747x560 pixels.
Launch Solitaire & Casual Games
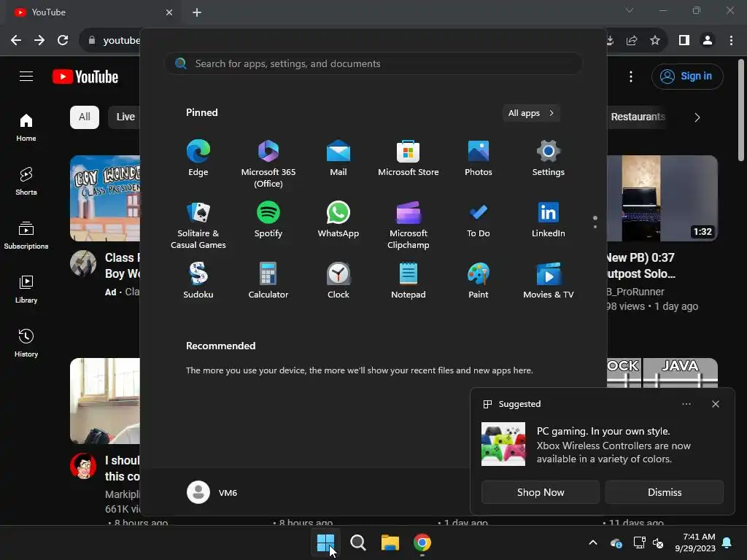coord(198,225)
